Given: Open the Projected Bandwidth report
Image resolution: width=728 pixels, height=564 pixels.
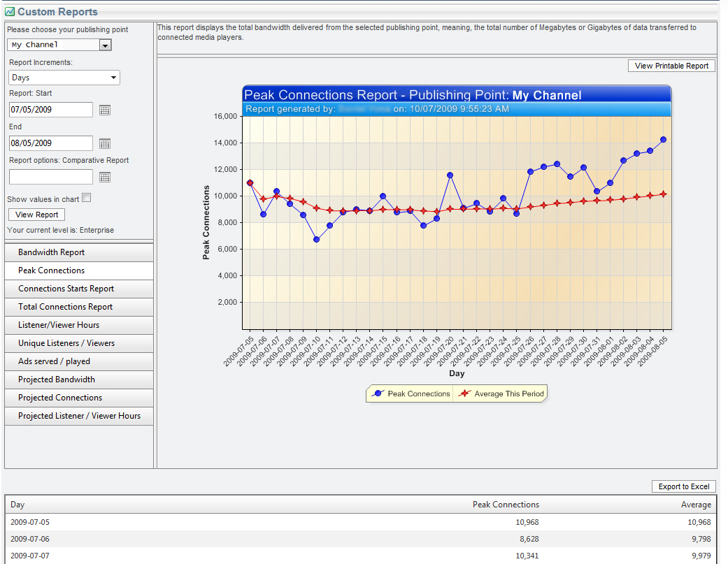Looking at the screenshot, I should pyautogui.click(x=78, y=379).
